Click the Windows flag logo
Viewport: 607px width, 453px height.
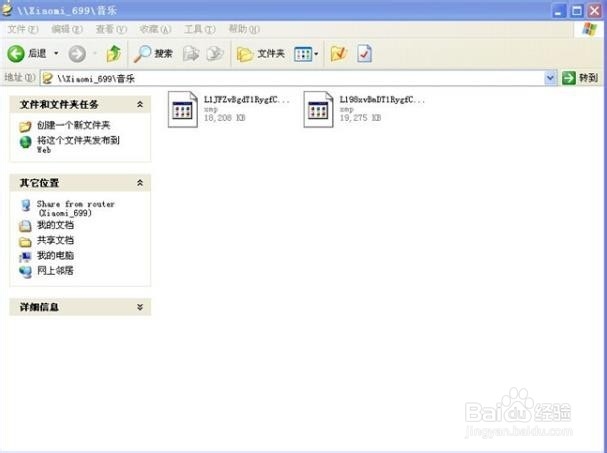(590, 29)
